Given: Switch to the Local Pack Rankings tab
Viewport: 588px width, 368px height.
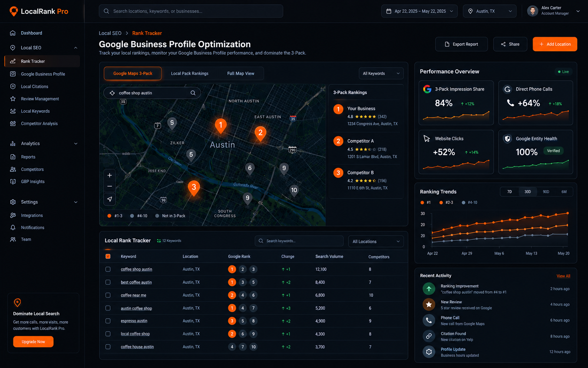Looking at the screenshot, I should coord(190,73).
